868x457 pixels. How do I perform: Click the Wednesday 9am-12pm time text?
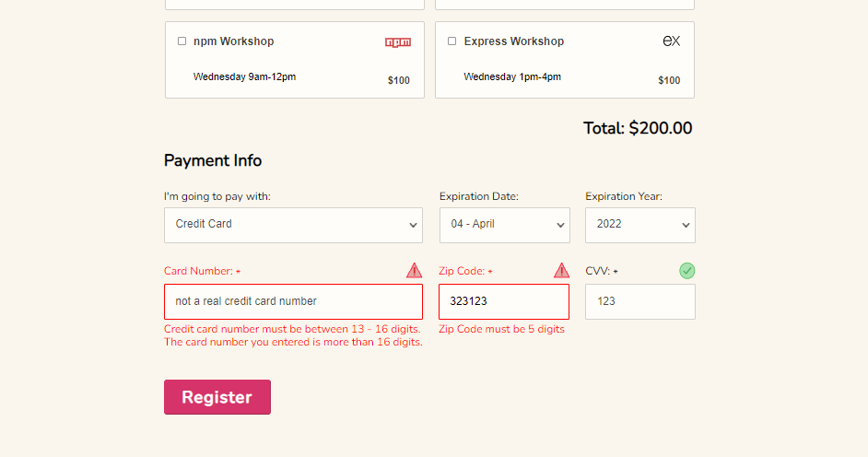click(x=244, y=77)
